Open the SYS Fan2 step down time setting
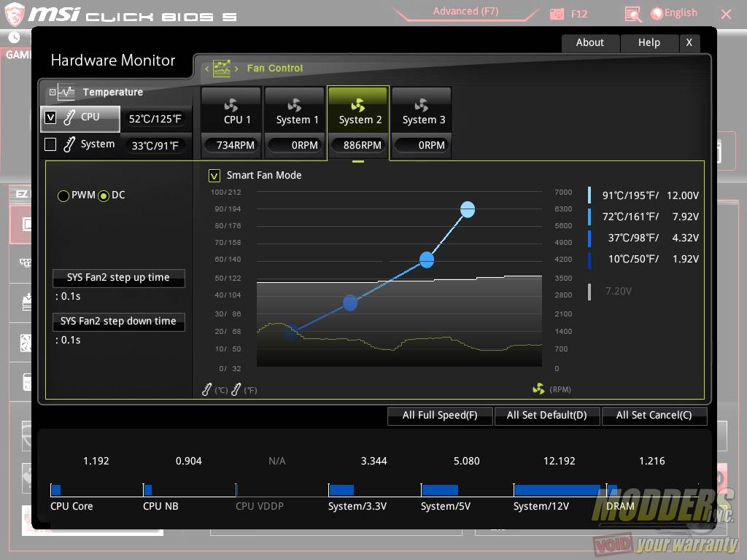Screen dimensions: 747x560 point(119,322)
